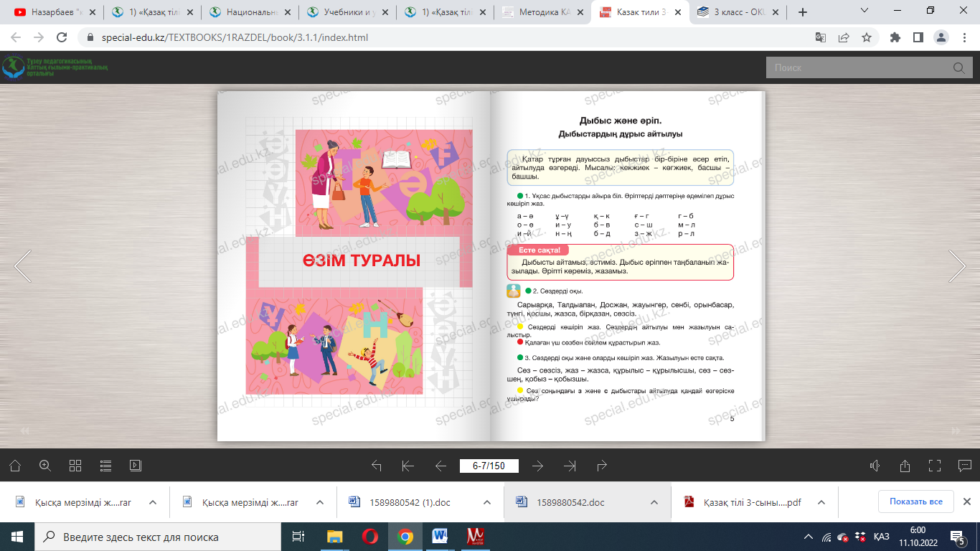Bookmark this tab with the star icon
Screen dimensions: 980x551
[867, 37]
